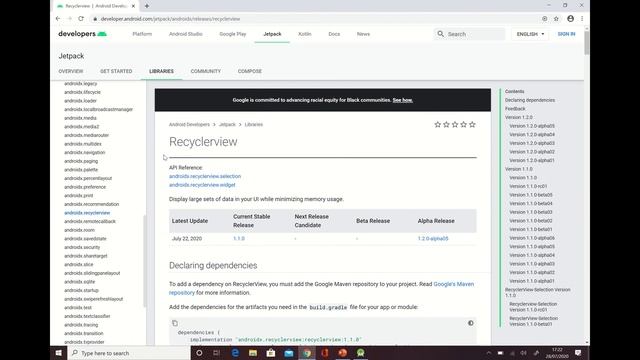This screenshot has width=640, height=360.
Task: Select androidx.navigation in sidebar
Action: pos(84,152)
